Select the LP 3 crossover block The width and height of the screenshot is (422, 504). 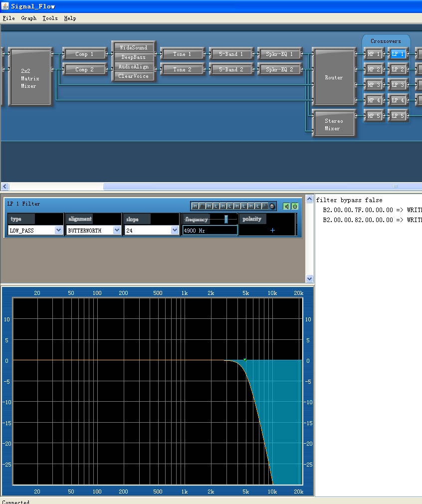pos(398,85)
